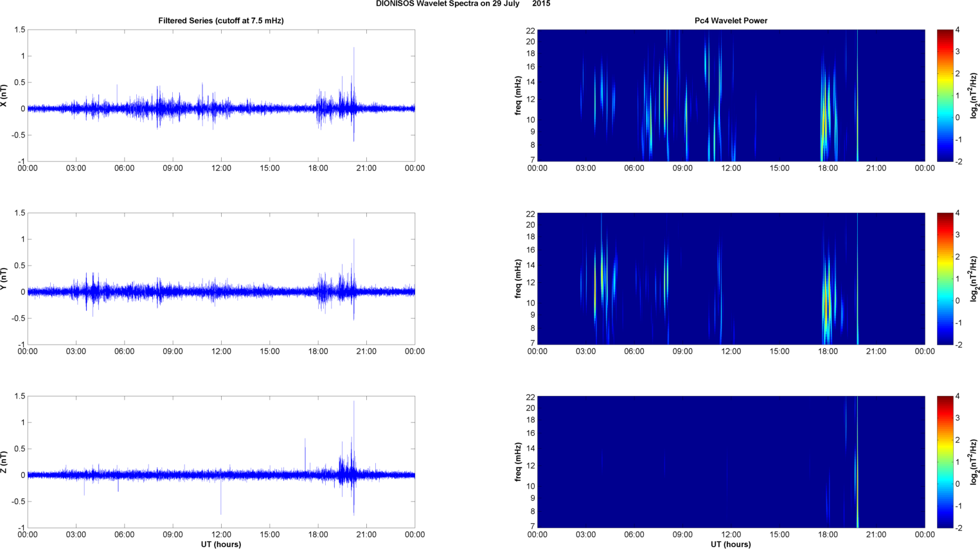Click the '10' frequency tick on Z spectrogram
980x549 pixels.
531,486
